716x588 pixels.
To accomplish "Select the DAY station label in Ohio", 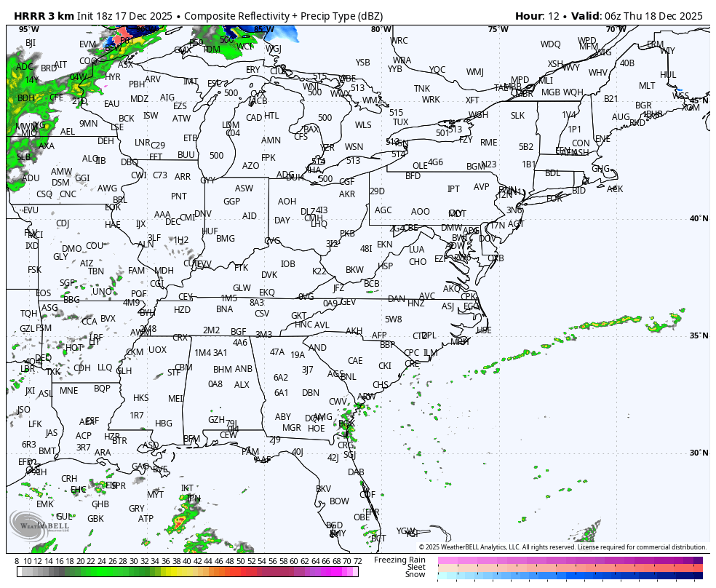I will point(282,220).
